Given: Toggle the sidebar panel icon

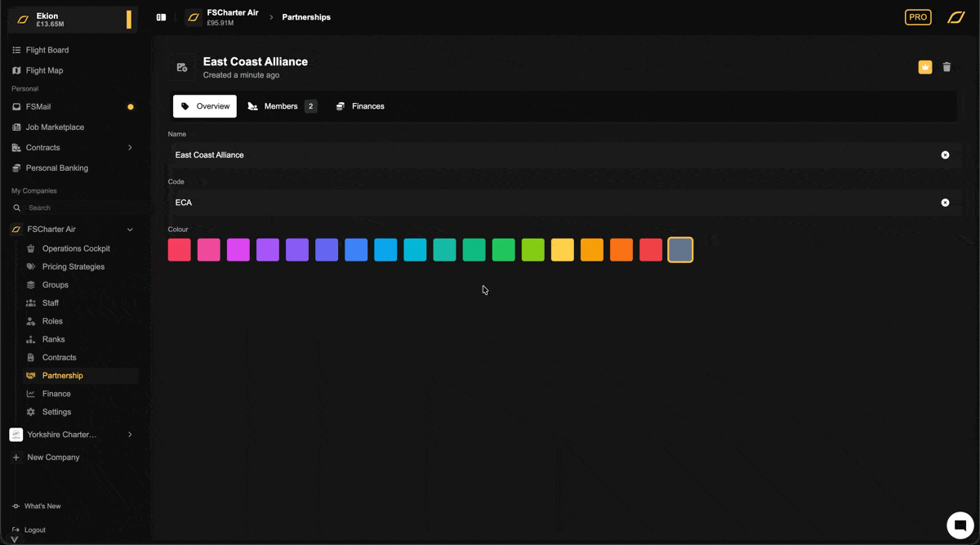Looking at the screenshot, I should point(161,17).
